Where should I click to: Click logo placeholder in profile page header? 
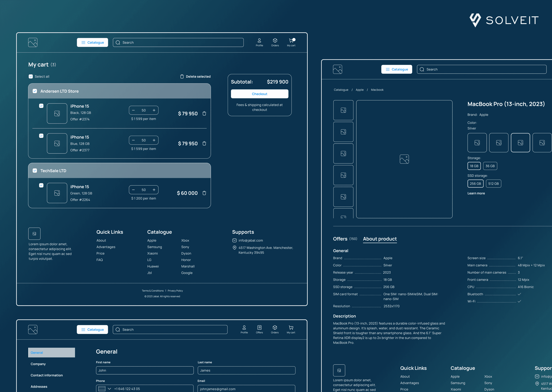(x=33, y=329)
